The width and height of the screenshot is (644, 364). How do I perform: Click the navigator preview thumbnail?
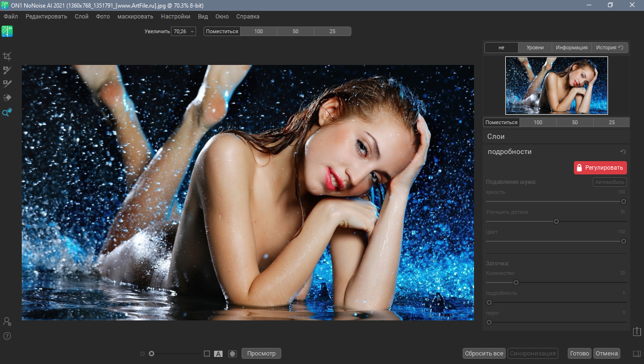(x=556, y=85)
